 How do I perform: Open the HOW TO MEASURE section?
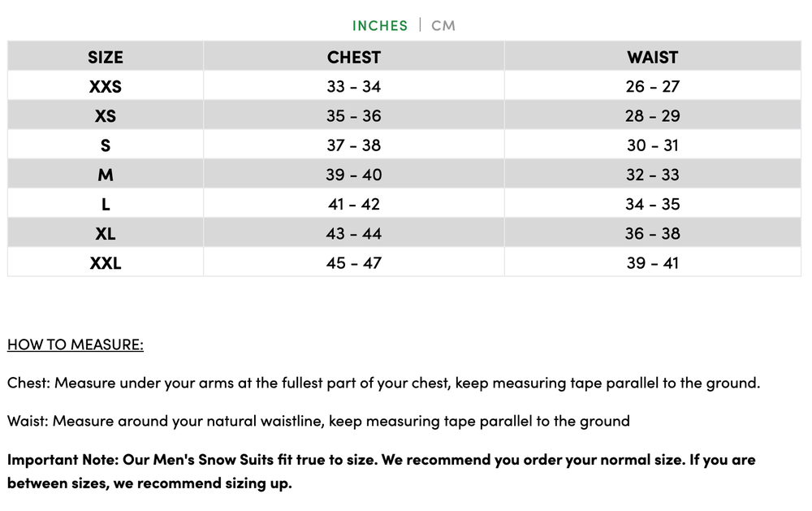75,344
